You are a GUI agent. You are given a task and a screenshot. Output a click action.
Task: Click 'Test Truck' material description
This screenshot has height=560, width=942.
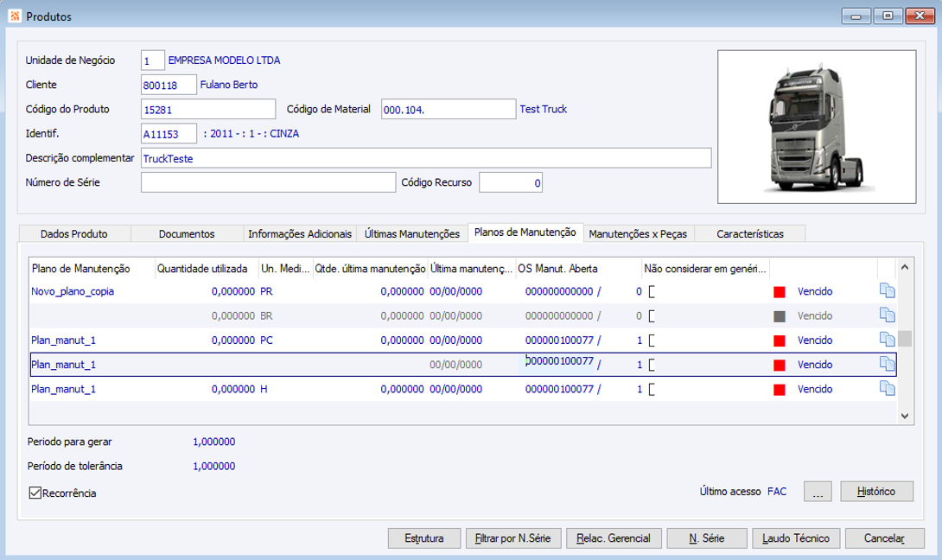[x=543, y=110]
